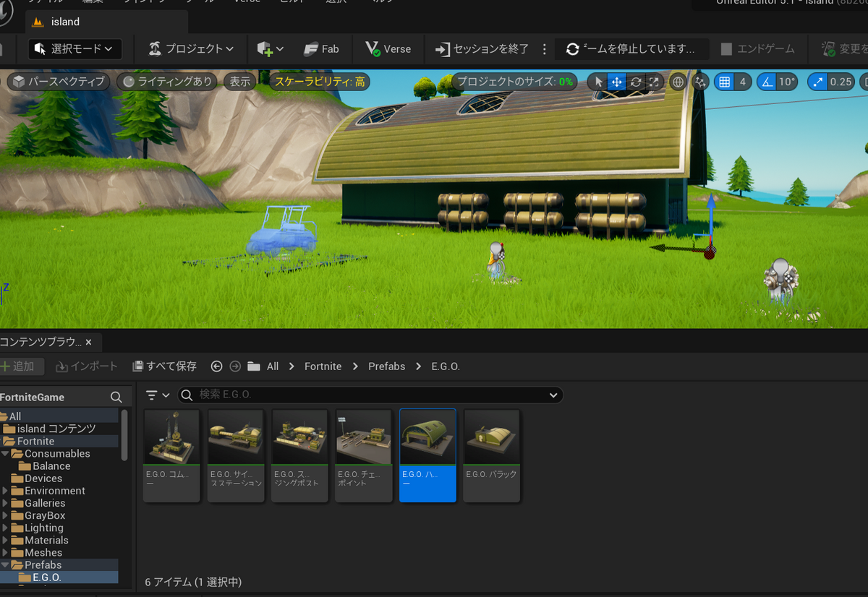Click All in the breadcrumb path

(273, 366)
